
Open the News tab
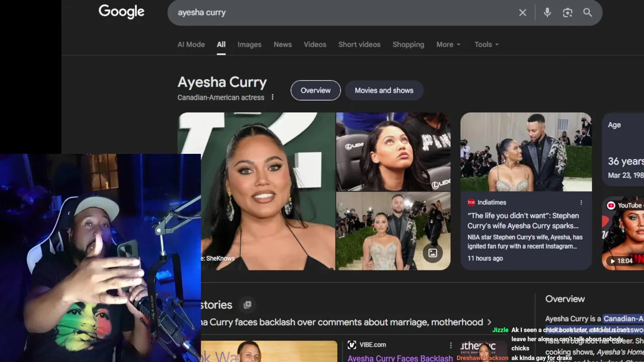pos(283,44)
